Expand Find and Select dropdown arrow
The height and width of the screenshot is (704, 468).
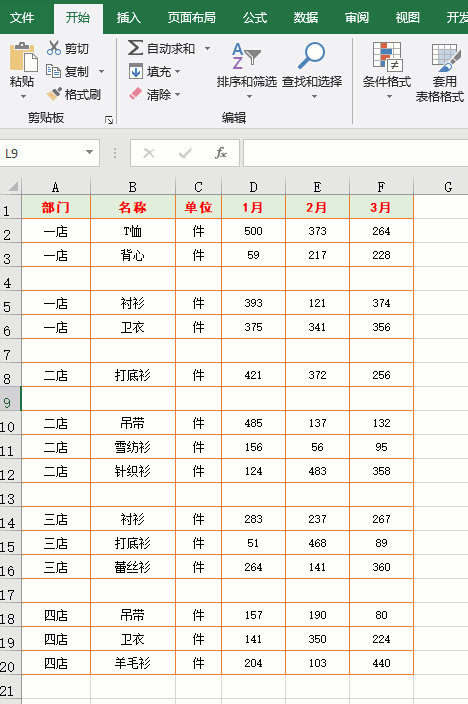click(314, 97)
